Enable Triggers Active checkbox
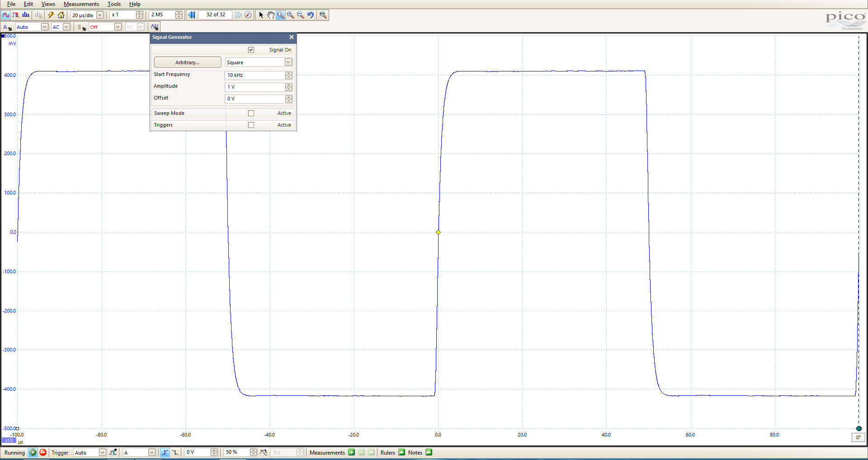 click(x=251, y=125)
